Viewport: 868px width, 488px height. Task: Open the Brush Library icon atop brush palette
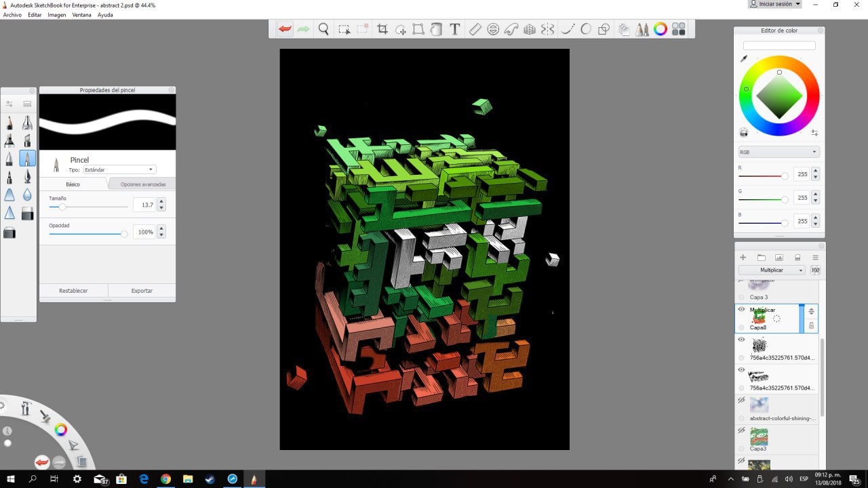(x=27, y=104)
